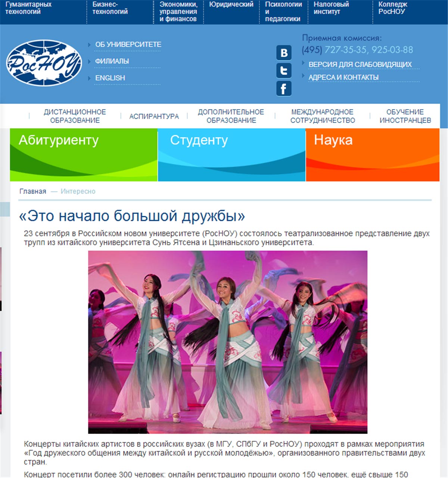448x478 pixels.
Task: Switch site to English version
Action: click(110, 78)
